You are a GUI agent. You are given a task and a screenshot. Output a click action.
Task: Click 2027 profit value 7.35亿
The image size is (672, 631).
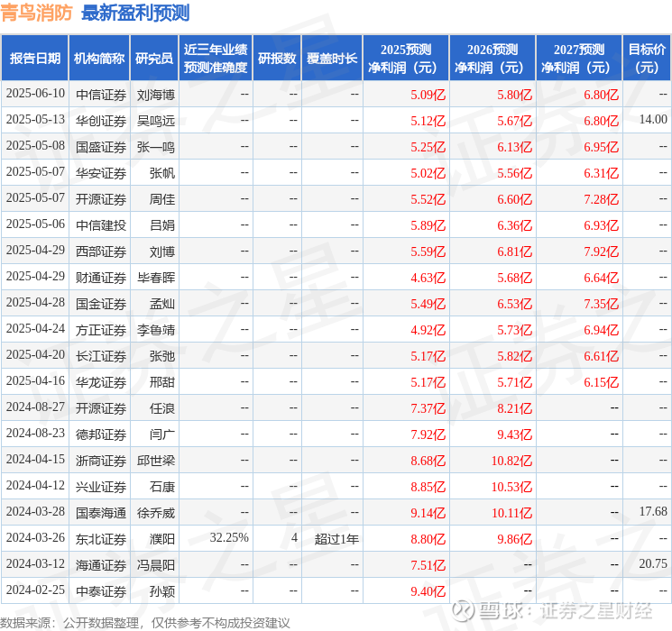tap(602, 304)
